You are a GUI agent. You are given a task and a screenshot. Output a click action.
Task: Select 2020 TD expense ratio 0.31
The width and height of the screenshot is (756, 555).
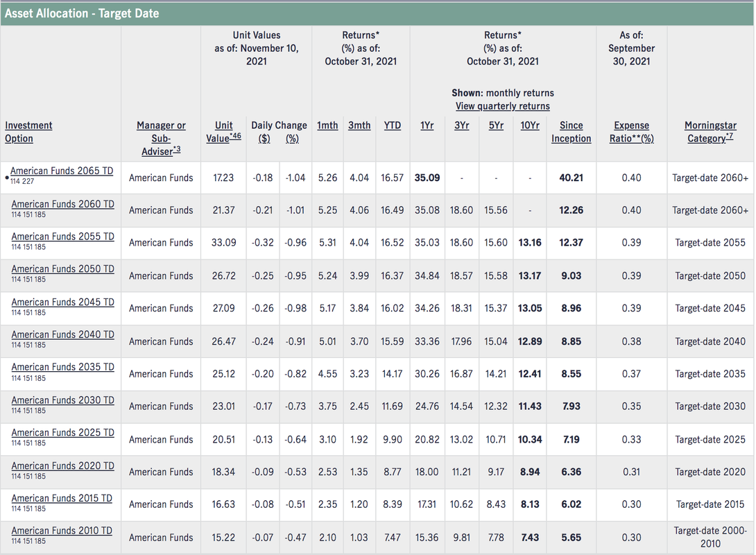[x=632, y=472]
